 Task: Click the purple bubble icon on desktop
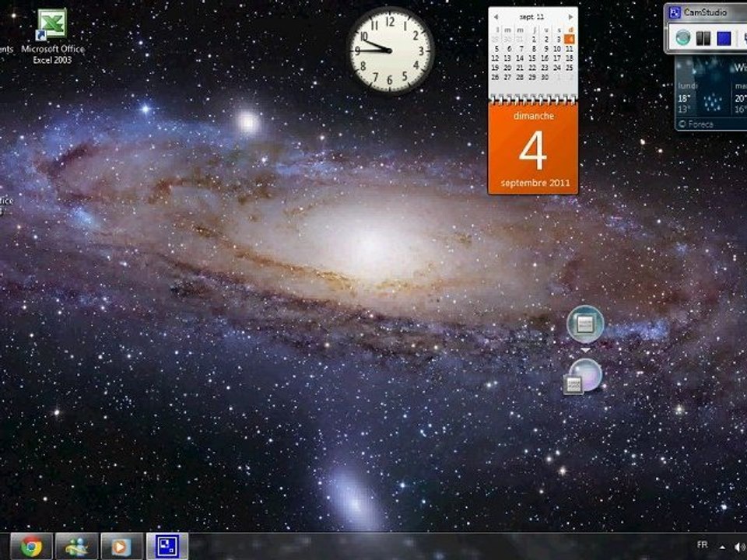coord(583,376)
